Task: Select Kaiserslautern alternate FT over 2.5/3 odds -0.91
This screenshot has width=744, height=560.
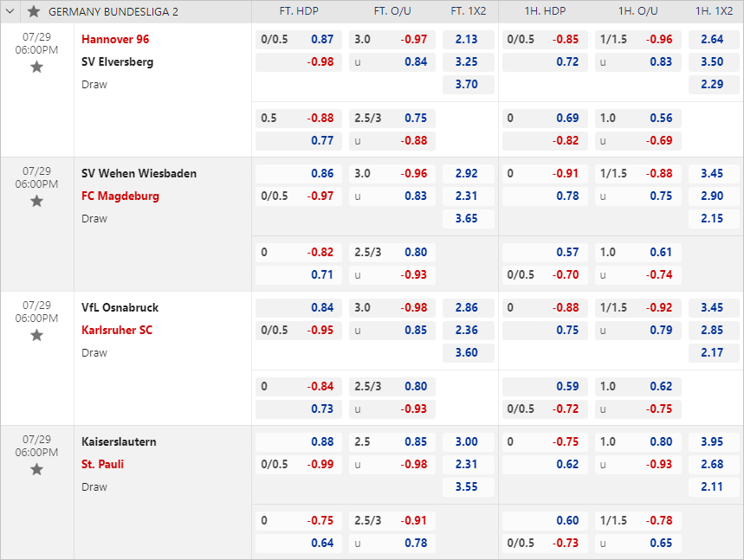Action: [x=392, y=521]
